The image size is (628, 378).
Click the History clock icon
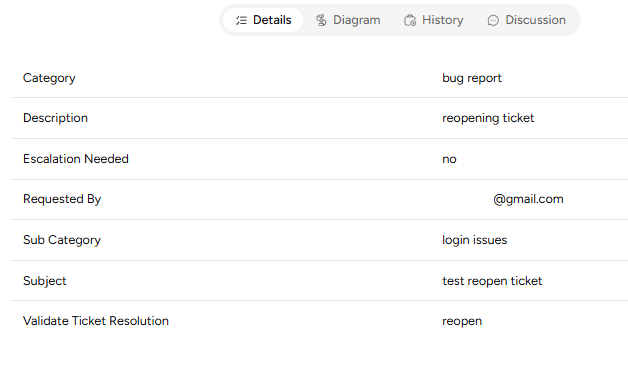pos(410,20)
